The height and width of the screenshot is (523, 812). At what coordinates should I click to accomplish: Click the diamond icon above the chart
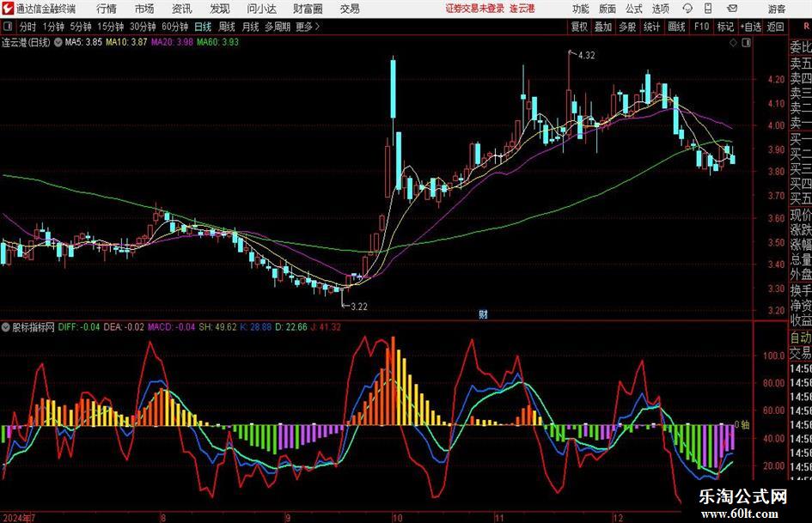[733, 43]
